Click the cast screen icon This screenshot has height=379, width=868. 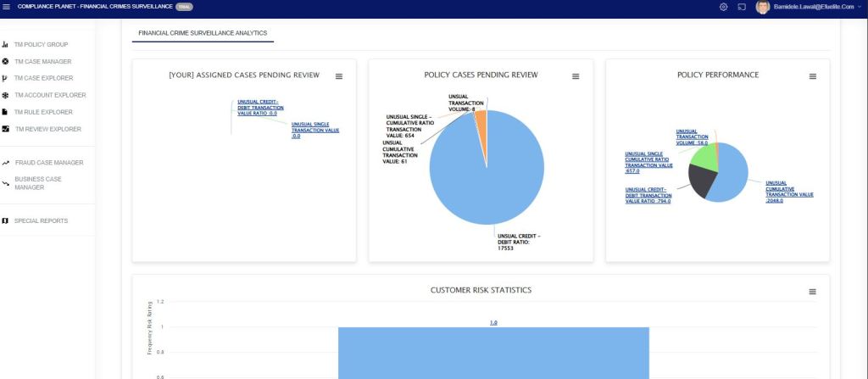click(741, 7)
